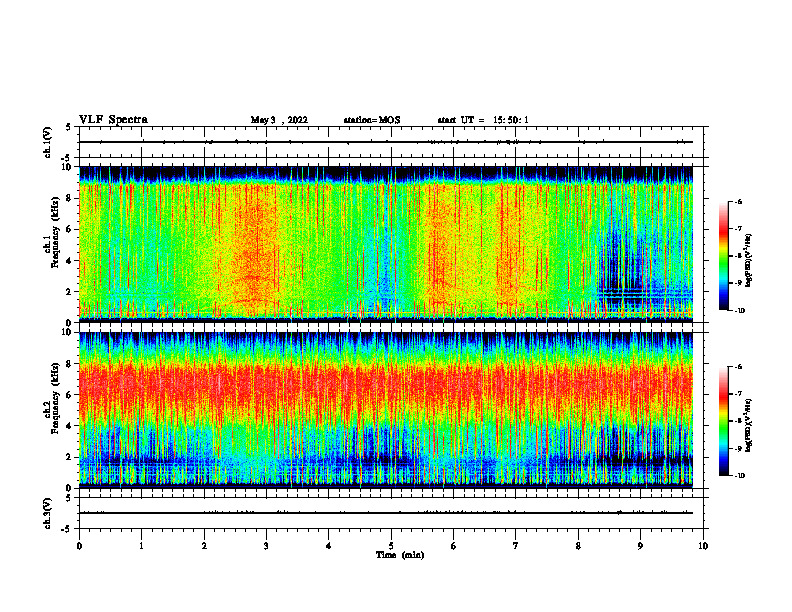Screen dimensions: 792x612
Task: Click the "ch.3(V)" axis label
Action: coord(48,513)
